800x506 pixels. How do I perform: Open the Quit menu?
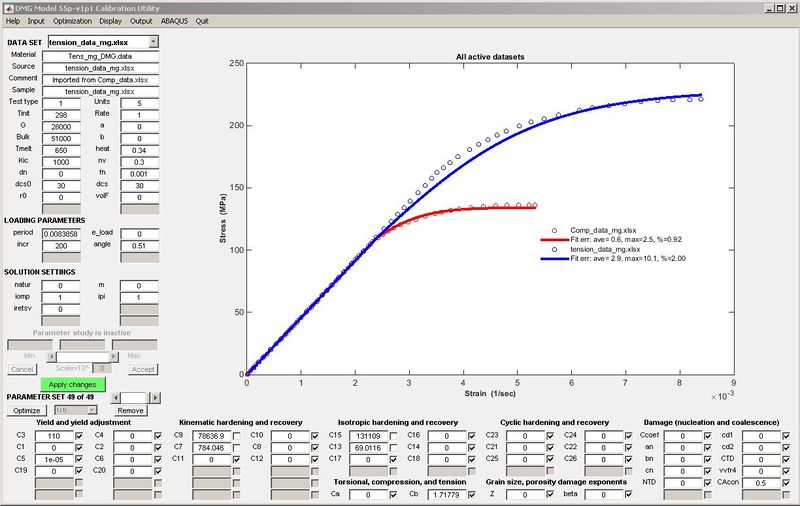[203, 20]
